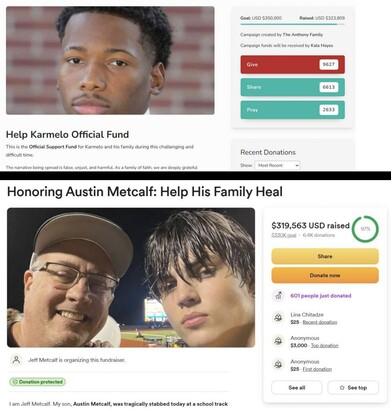Click the donor icon beside the $3,000 donation

click(x=278, y=341)
